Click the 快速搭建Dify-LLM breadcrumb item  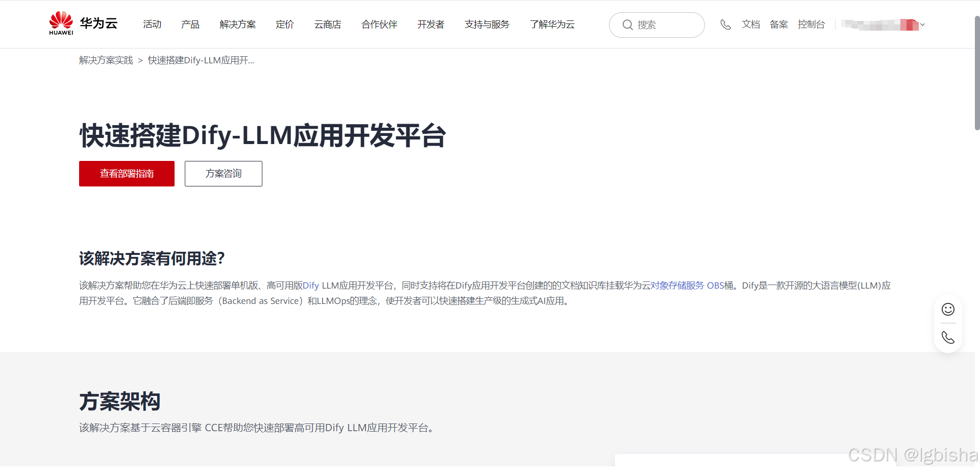pyautogui.click(x=201, y=60)
